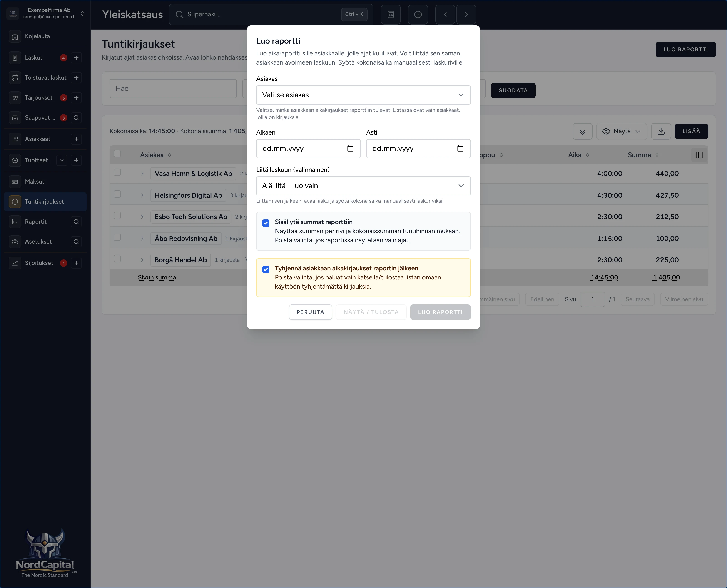
Task: Click the Asti date input field
Action: [418, 148]
